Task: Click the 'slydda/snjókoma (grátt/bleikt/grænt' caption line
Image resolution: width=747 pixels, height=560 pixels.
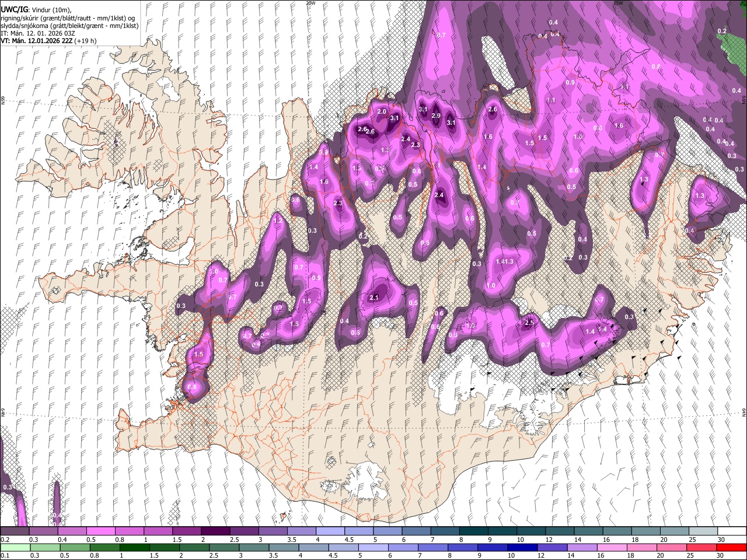Action: point(69,26)
